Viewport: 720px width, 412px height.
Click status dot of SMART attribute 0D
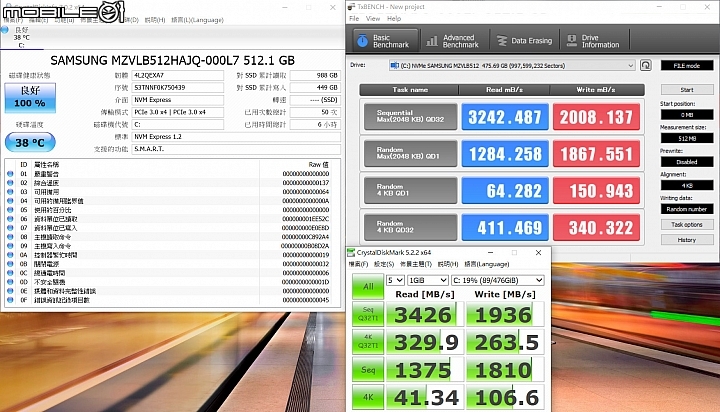point(10,282)
